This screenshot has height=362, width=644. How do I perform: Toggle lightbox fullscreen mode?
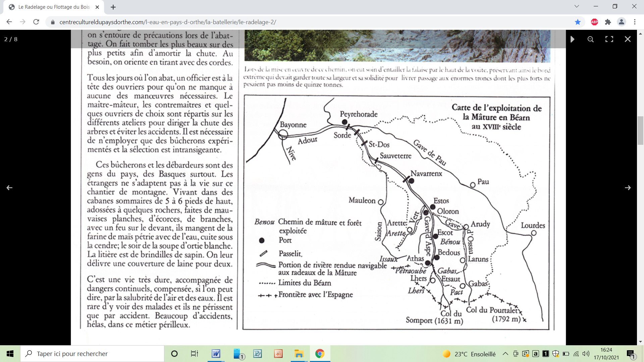pos(609,39)
